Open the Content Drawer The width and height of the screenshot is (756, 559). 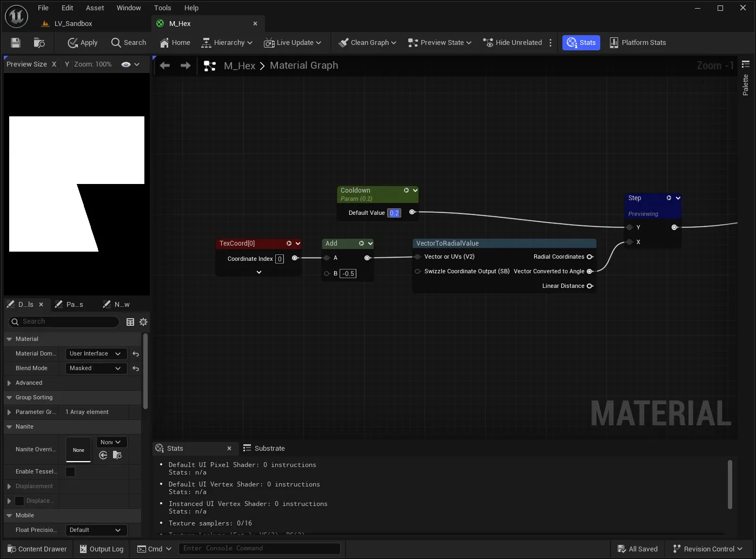click(37, 549)
